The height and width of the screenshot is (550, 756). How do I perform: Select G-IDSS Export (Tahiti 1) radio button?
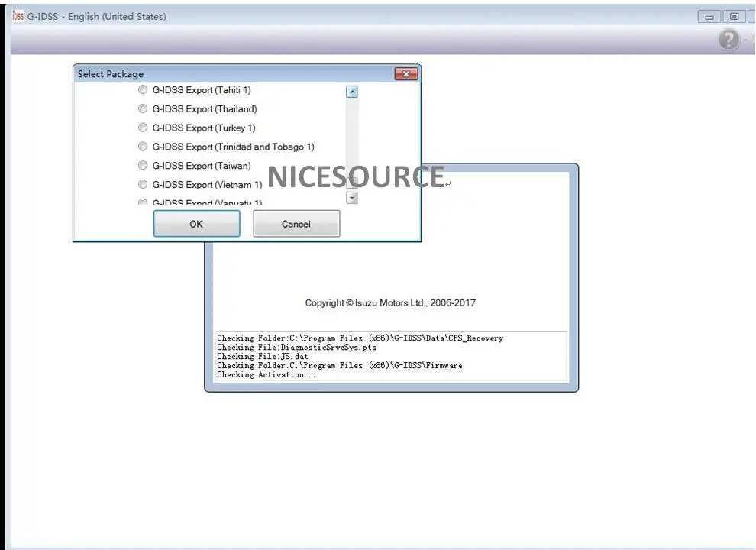point(143,89)
